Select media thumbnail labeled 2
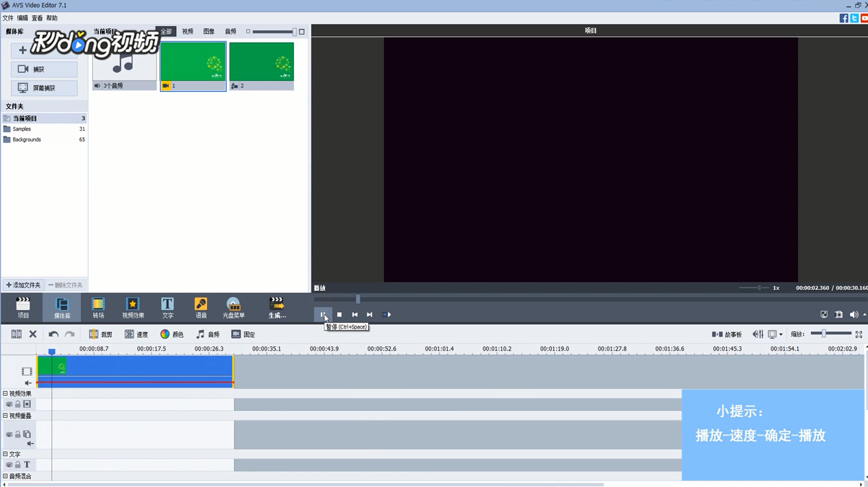 pyautogui.click(x=261, y=66)
